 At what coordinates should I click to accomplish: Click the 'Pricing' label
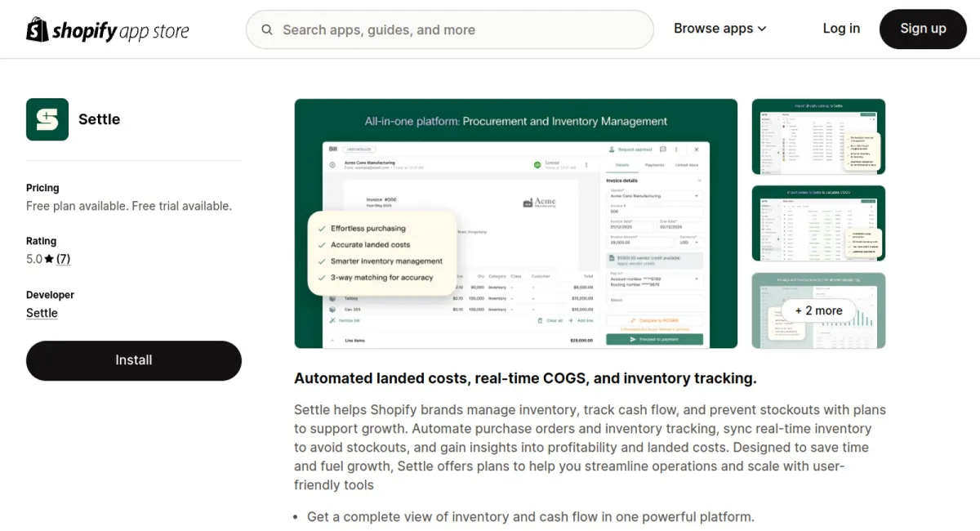click(x=42, y=188)
